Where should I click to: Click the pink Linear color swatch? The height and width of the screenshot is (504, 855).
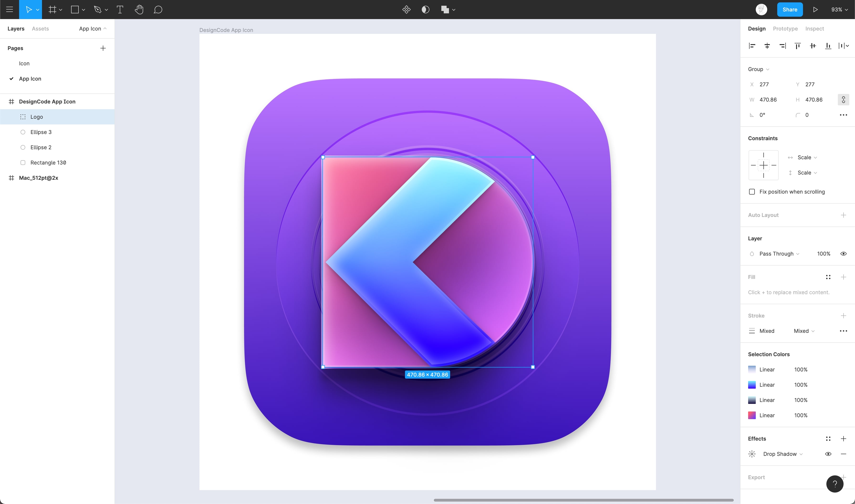coord(752,415)
